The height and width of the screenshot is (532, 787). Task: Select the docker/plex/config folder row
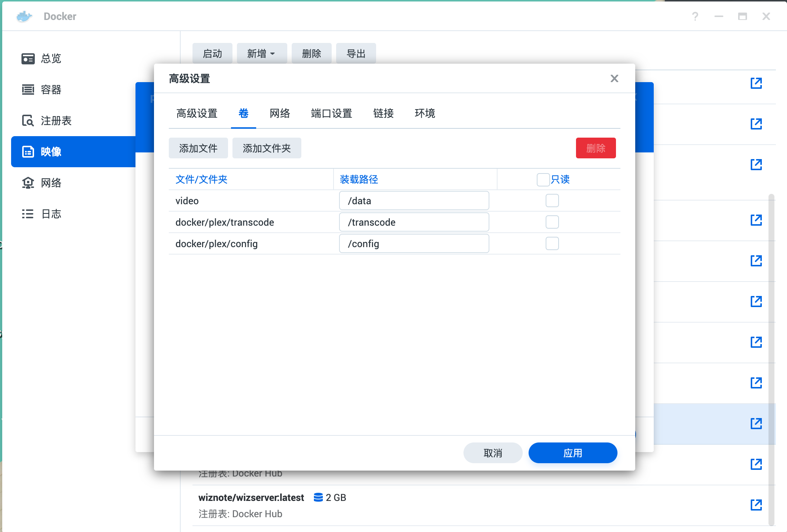click(394, 243)
